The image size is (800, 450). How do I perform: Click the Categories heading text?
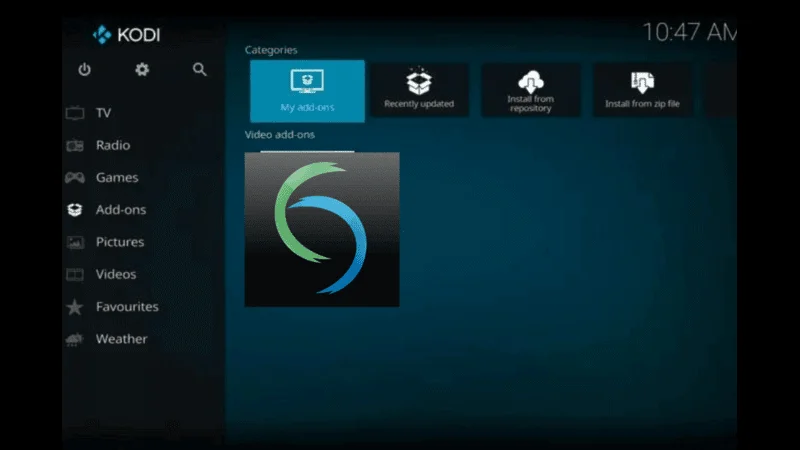pyautogui.click(x=271, y=50)
